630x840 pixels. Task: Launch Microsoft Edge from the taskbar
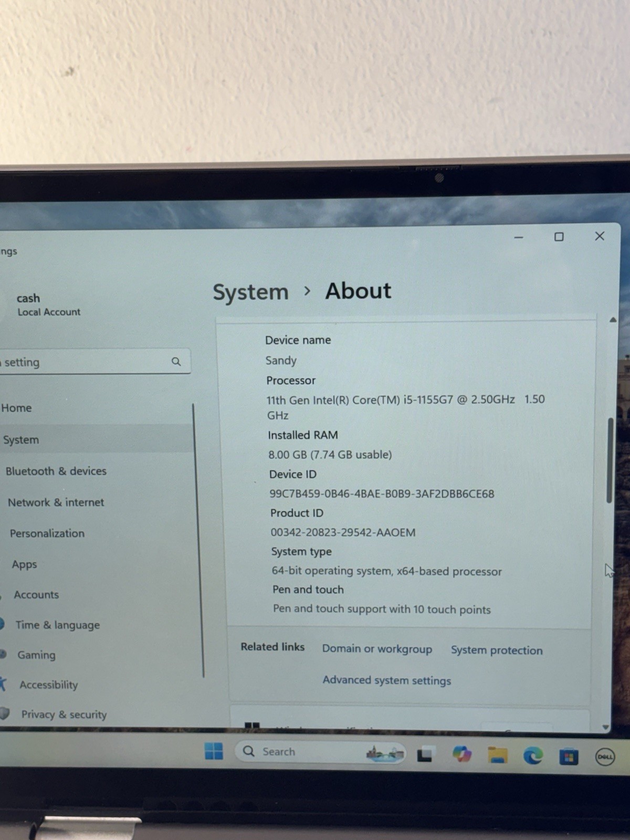coord(533,755)
